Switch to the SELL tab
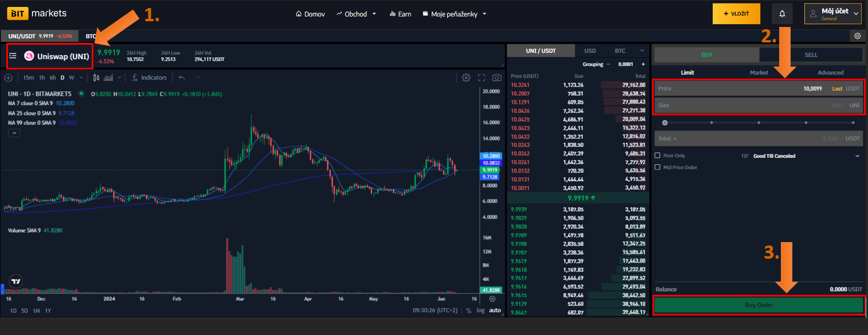 click(811, 54)
